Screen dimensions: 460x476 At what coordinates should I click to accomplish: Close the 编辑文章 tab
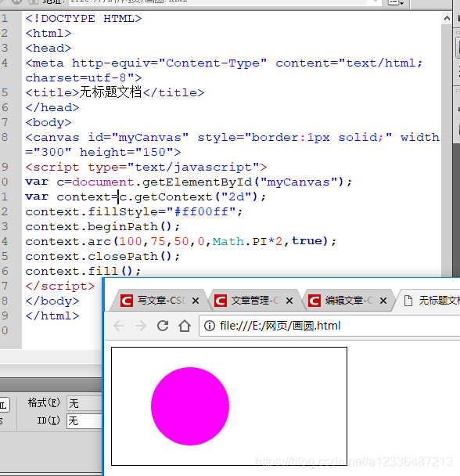point(383,301)
